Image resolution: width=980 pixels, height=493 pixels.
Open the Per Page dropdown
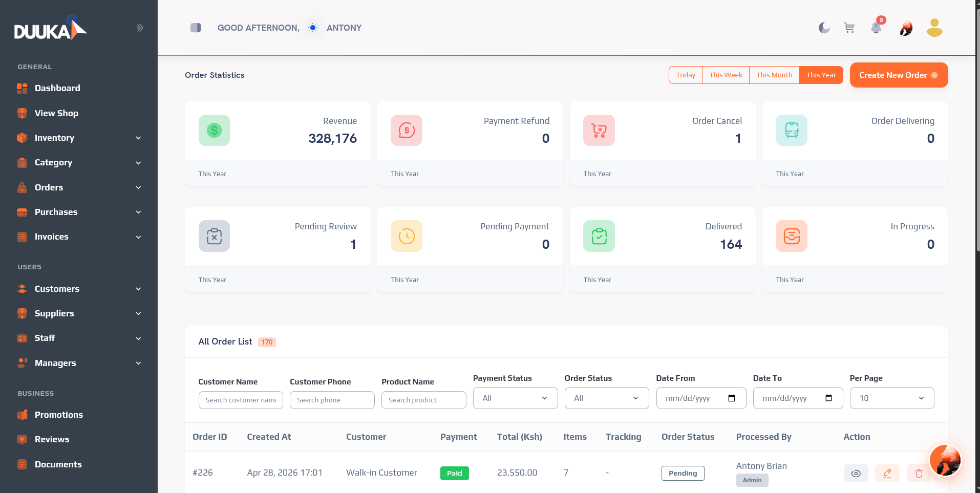(892, 398)
